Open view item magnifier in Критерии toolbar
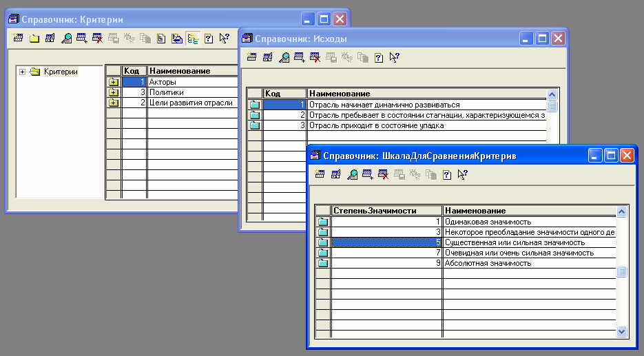 [x=66, y=38]
